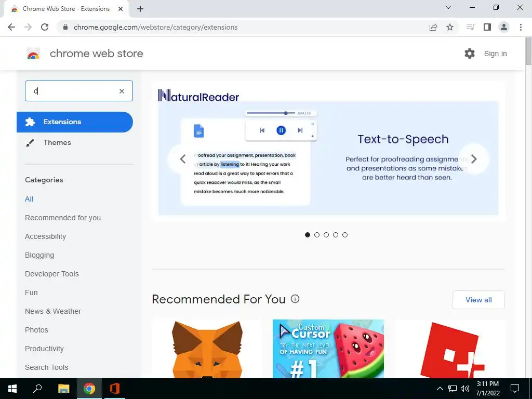Open the Windows notification center
This screenshot has height=399, width=532.
[x=515, y=389]
